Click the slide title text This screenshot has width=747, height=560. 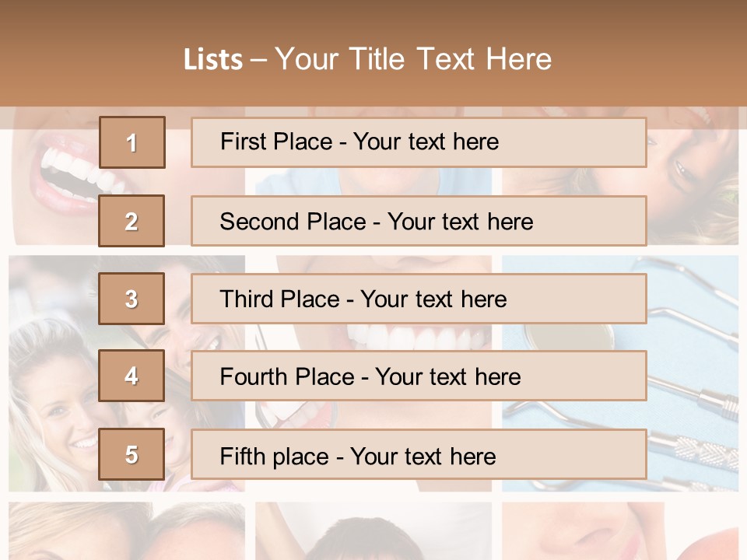coord(367,59)
